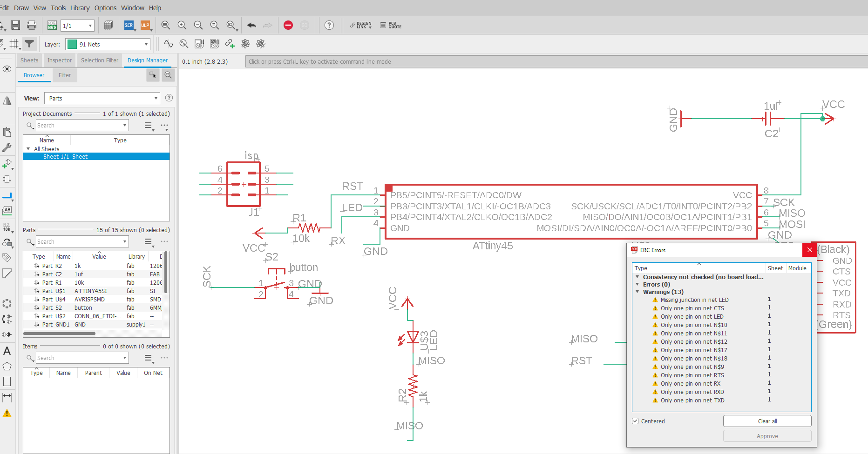
Task: Open the Library menu
Action: (x=80, y=8)
